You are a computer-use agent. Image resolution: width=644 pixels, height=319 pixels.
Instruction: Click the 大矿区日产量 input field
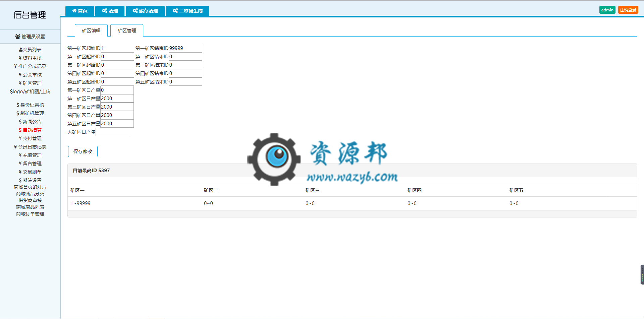[x=112, y=132]
